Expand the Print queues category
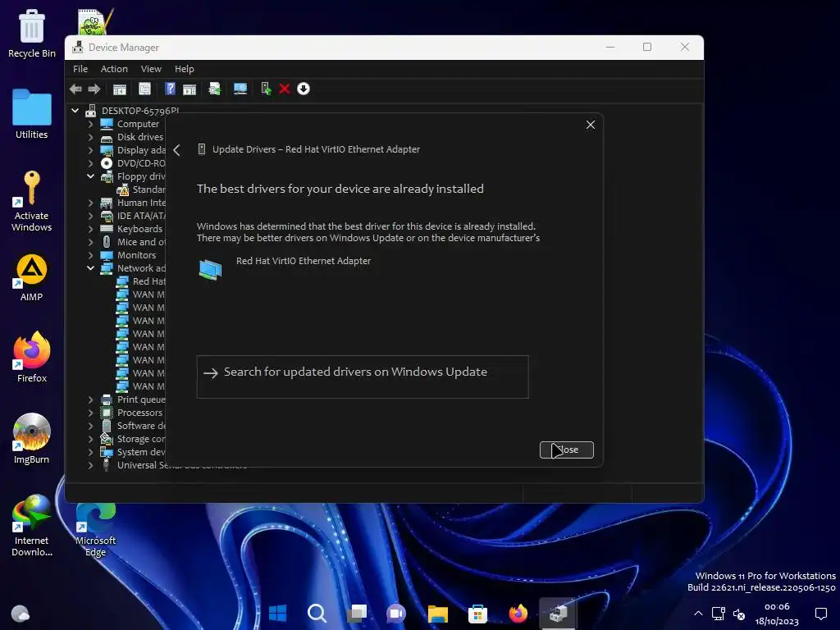The height and width of the screenshot is (630, 840). (x=90, y=399)
